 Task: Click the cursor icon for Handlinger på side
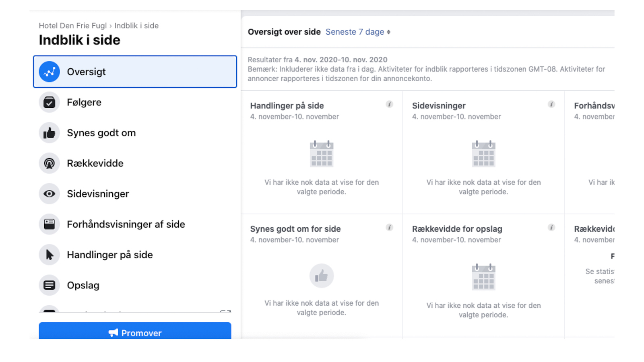(x=49, y=255)
